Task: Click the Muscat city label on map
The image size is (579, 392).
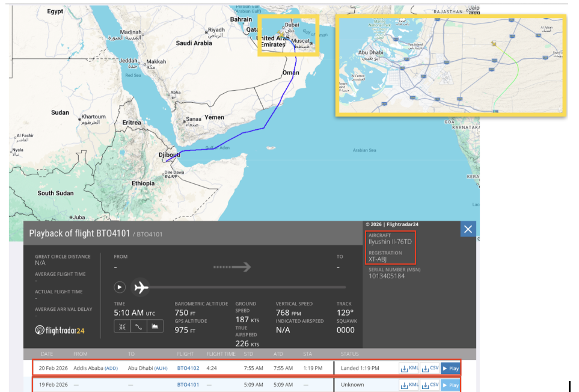Action: [300, 41]
